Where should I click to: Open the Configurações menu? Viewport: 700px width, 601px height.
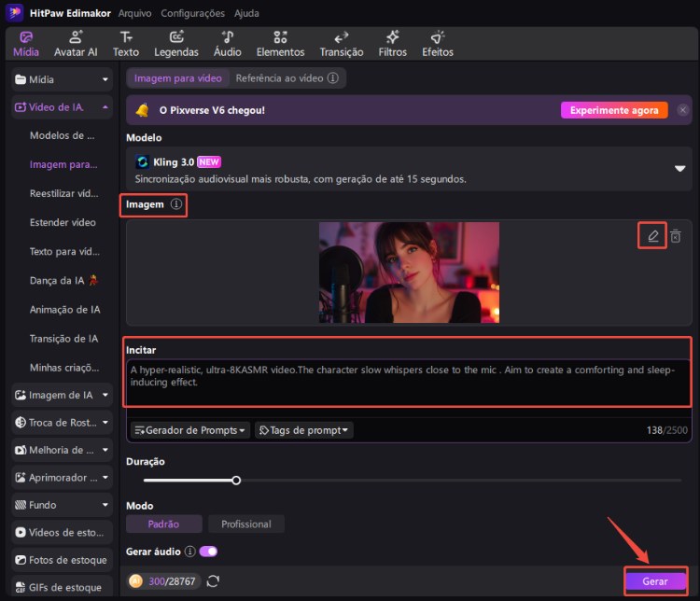[193, 13]
